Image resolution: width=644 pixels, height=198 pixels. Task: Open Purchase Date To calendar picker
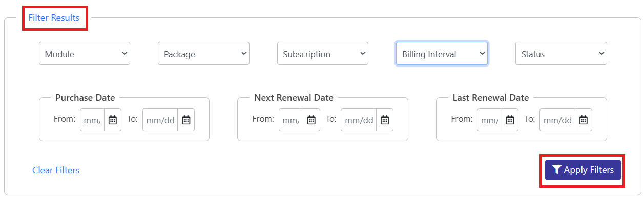click(x=186, y=120)
